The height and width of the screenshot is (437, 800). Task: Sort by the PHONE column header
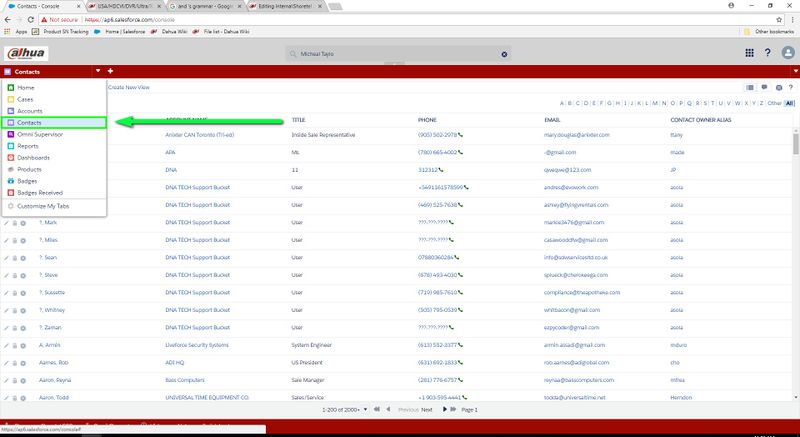click(427, 120)
